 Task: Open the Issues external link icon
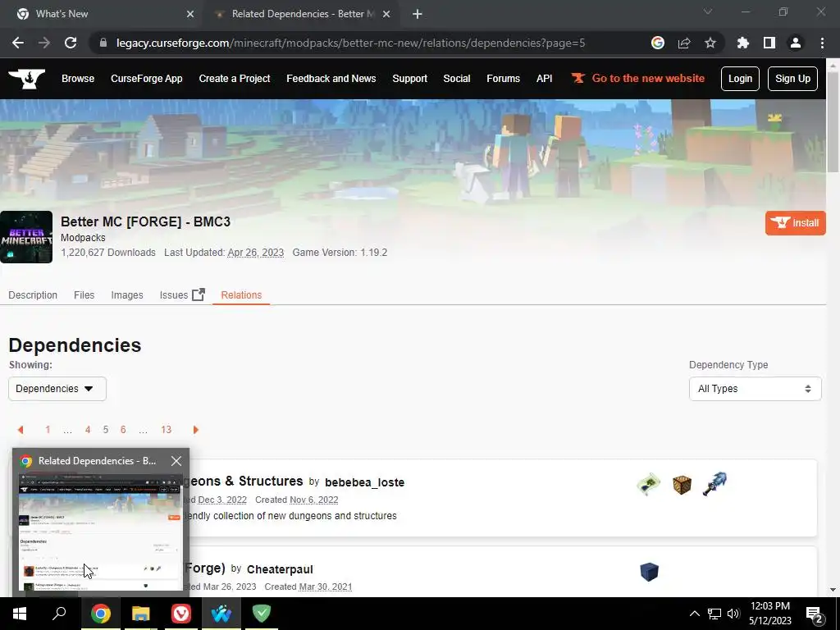click(x=199, y=294)
